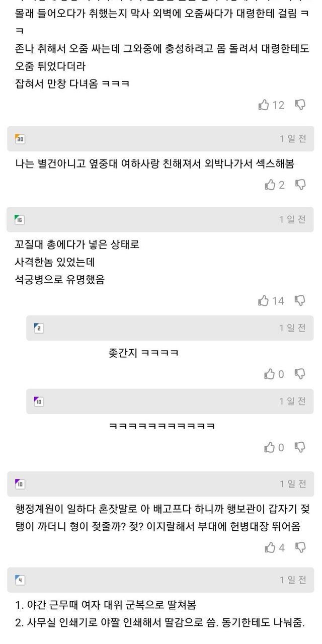Viewport: 322px width, 644px height.
Task: Downvote the comment with 14 likes
Action: (x=300, y=300)
